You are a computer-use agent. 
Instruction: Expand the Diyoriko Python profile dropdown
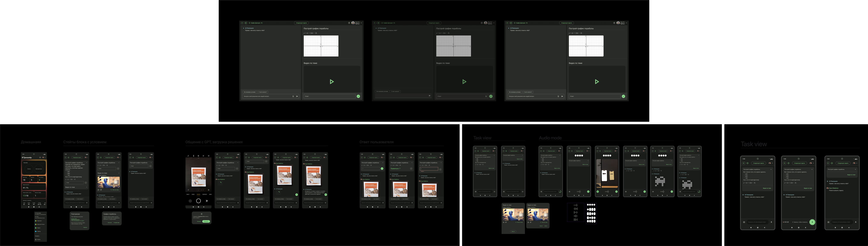pyautogui.click(x=358, y=23)
